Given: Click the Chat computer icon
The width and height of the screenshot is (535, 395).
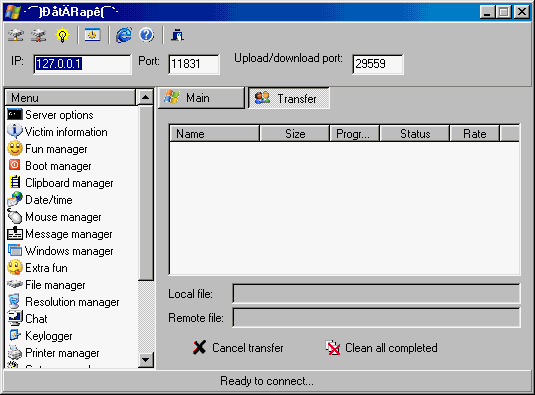Looking at the screenshot, I should pyautogui.click(x=15, y=318).
